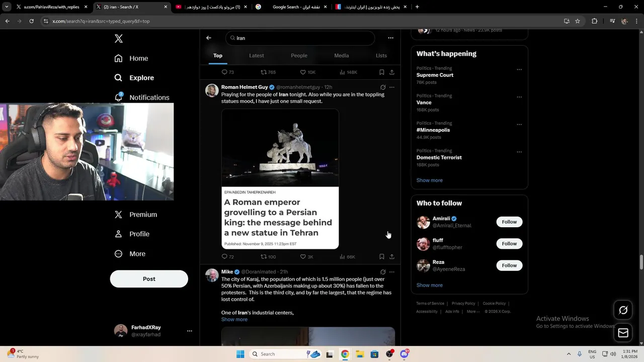Open Notifications in the sidebar
This screenshot has width=644, height=362.
click(x=142, y=98)
